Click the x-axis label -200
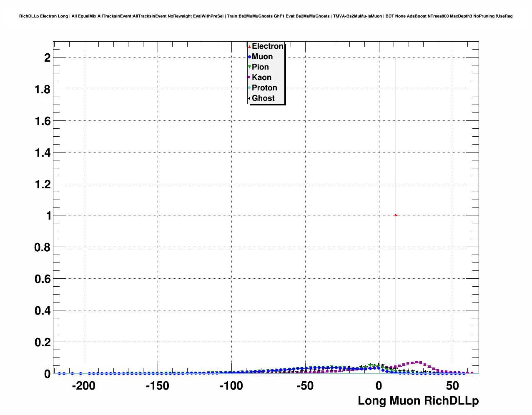Screen dimensions: 532x415 [x=84, y=386]
